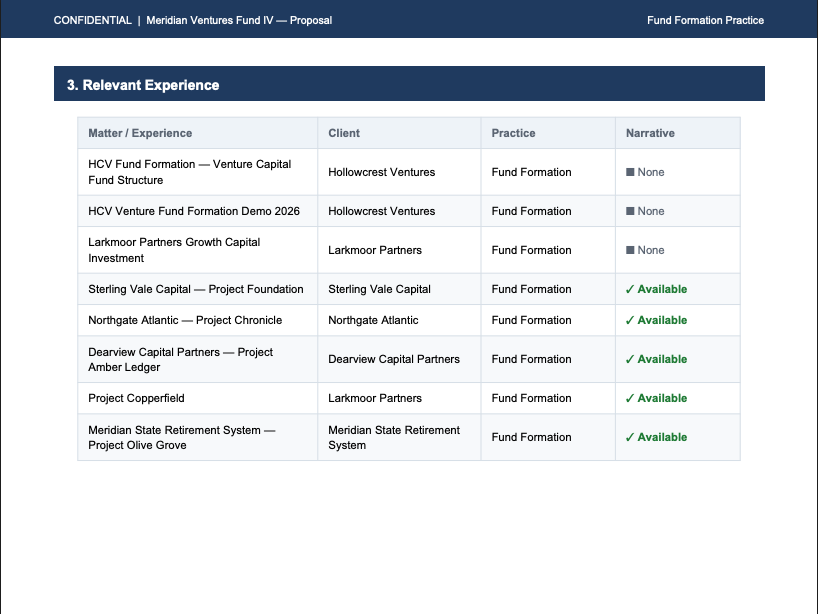818x614 pixels.
Task: Click the 'Practice' column header
Action: click(513, 133)
